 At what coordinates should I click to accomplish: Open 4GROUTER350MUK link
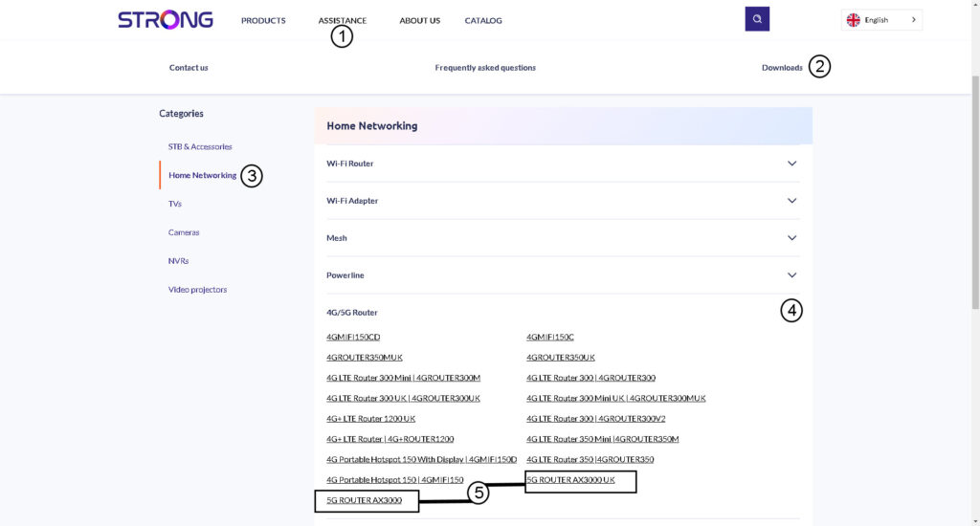click(x=365, y=358)
